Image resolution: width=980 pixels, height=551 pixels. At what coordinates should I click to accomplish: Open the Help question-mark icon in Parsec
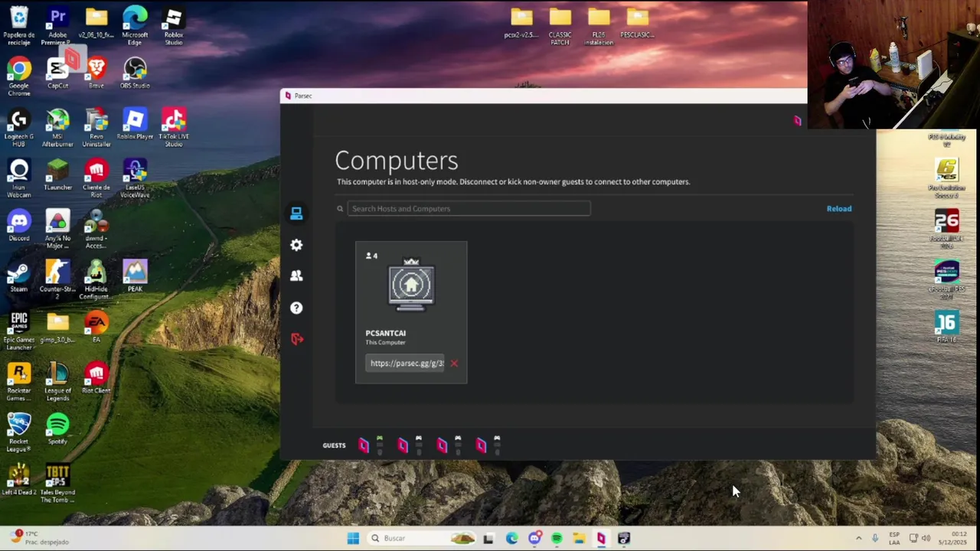pos(296,308)
